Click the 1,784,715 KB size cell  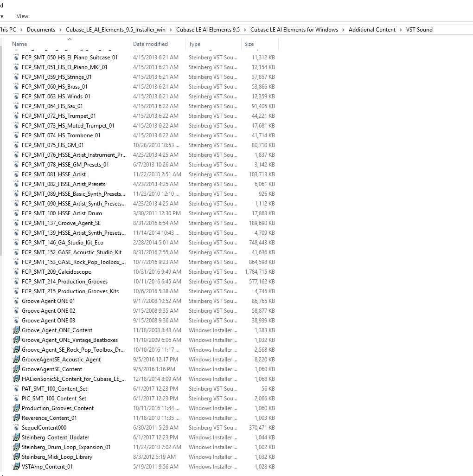(260, 272)
